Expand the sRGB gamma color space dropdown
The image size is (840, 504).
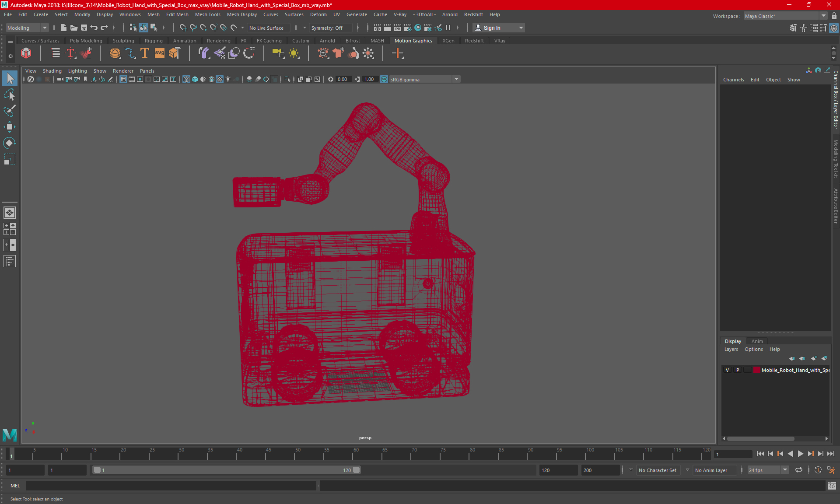click(x=456, y=79)
